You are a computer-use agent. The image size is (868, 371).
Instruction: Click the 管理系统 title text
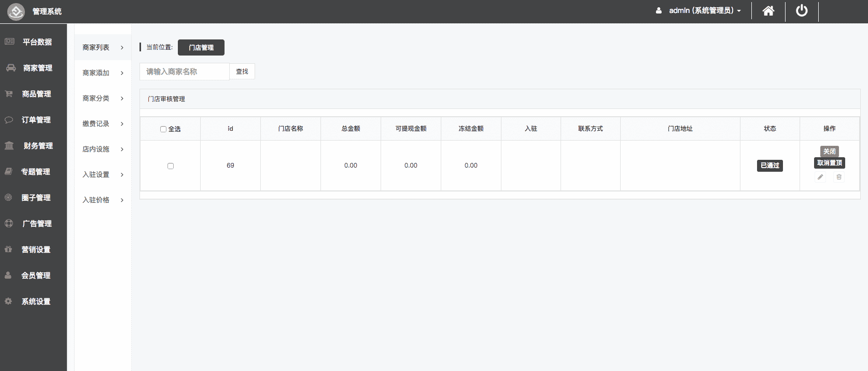click(47, 11)
